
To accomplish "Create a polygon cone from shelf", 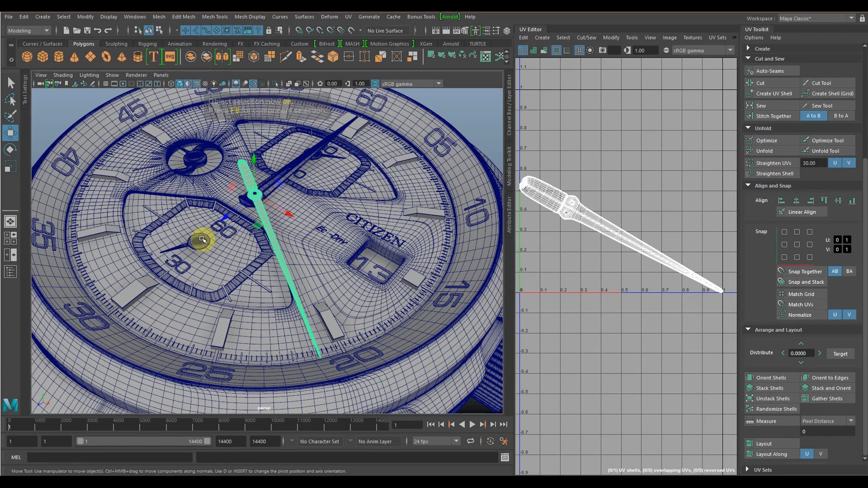I will pyautogui.click(x=74, y=57).
